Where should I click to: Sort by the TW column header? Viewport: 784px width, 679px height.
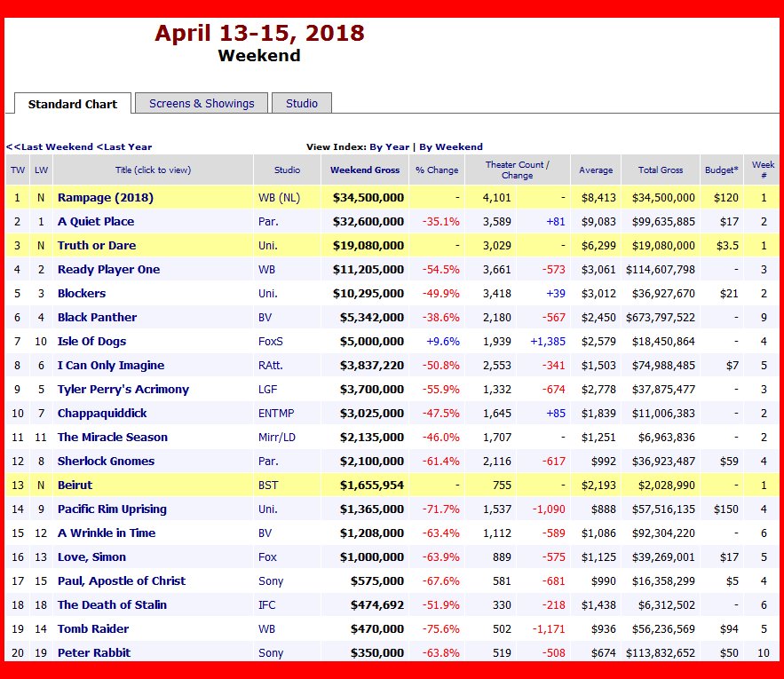click(x=18, y=170)
